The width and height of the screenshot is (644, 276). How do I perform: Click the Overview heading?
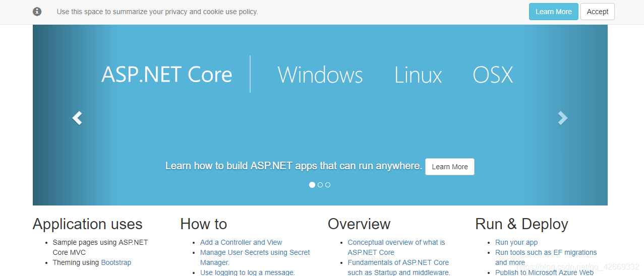coord(359,224)
